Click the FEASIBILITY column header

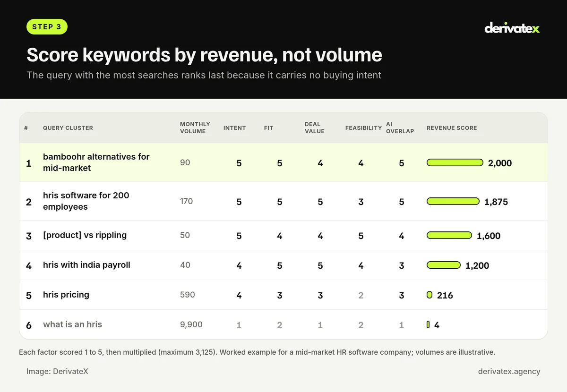coord(363,128)
